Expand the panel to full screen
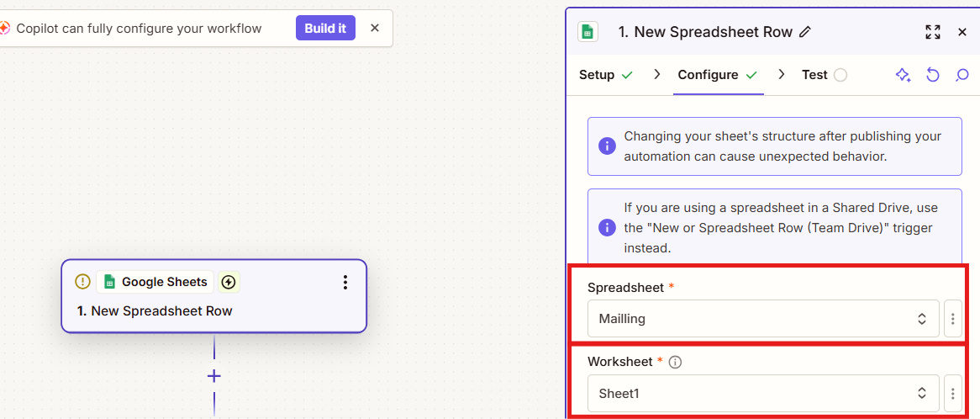The width and height of the screenshot is (980, 419). pos(932,32)
